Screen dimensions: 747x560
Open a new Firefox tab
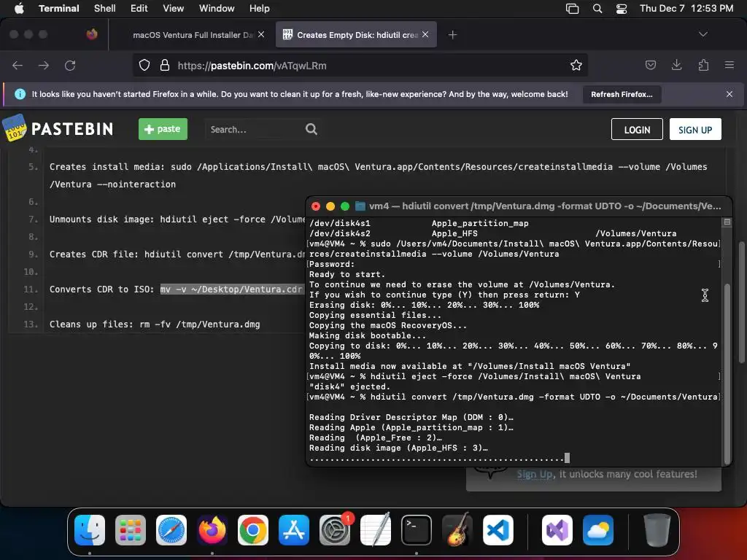click(x=452, y=35)
